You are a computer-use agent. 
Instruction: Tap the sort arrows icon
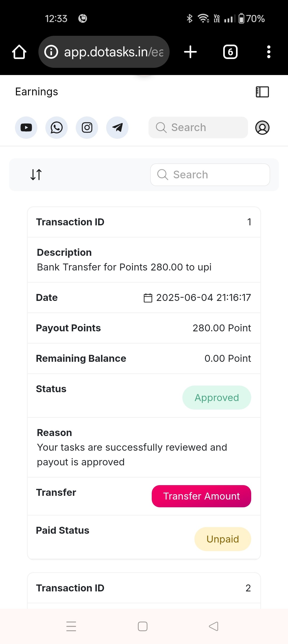[x=36, y=175]
